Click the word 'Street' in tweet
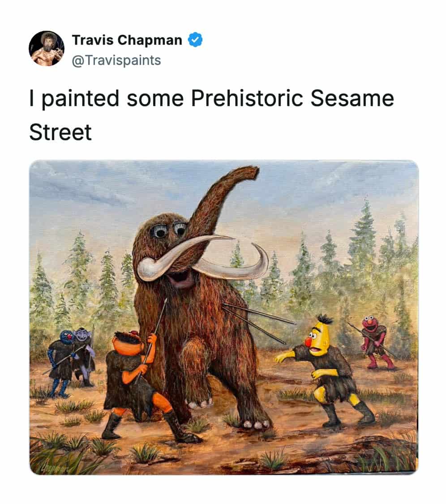446x504 pixels. 60,132
